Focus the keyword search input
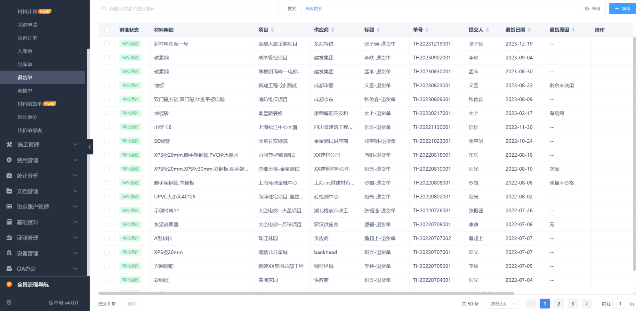The height and width of the screenshot is (311, 644). pyautogui.click(x=188, y=8)
